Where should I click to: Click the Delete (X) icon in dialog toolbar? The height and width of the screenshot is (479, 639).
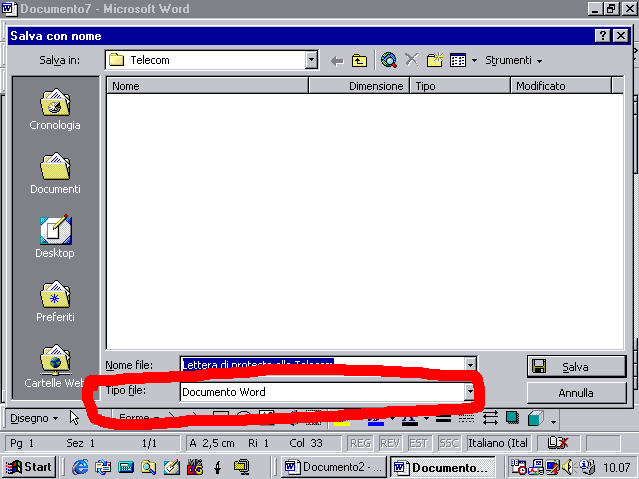[412, 60]
